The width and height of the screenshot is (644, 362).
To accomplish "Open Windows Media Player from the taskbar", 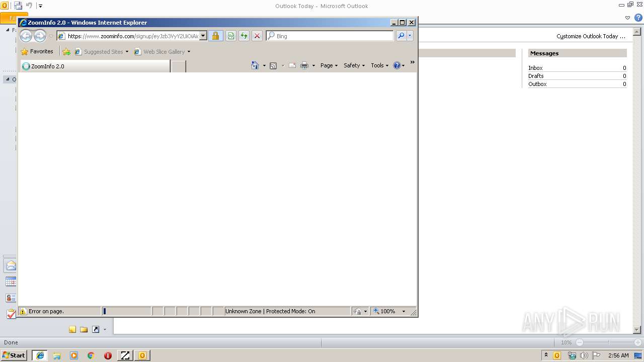I will click(74, 355).
